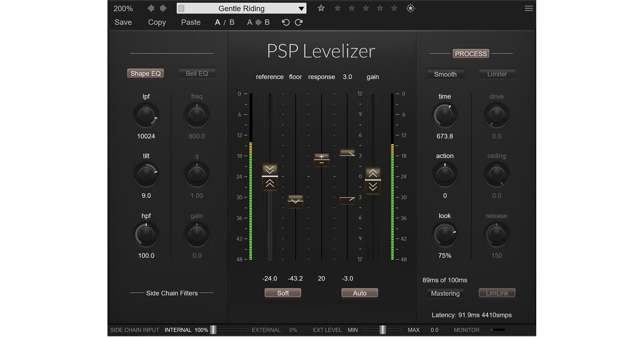Undo the last change
This screenshot has height=338, width=644.
tap(286, 22)
